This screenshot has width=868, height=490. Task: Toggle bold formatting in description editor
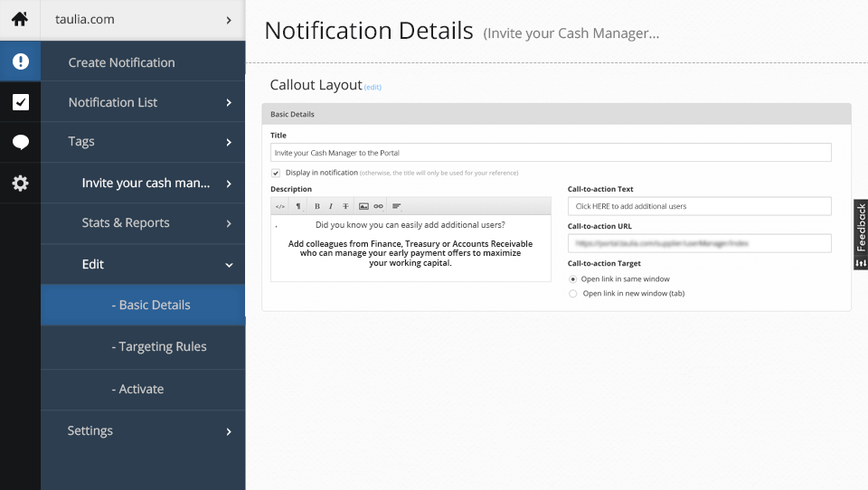pyautogui.click(x=317, y=206)
